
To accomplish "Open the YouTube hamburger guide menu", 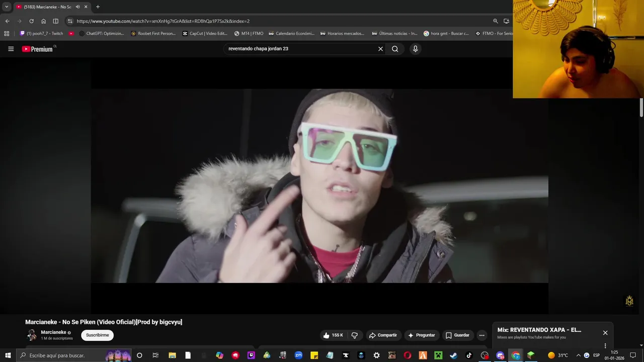I will point(11,49).
